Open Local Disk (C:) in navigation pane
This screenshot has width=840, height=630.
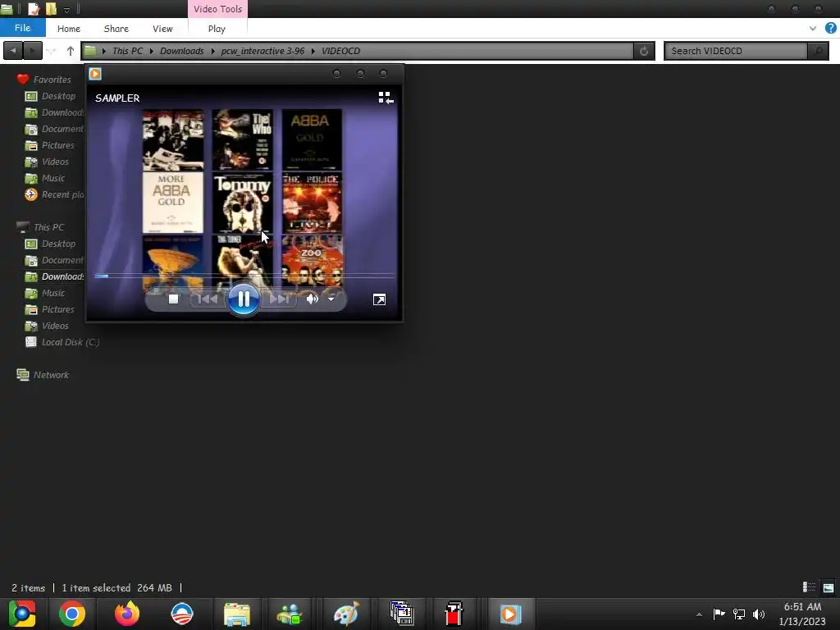71,342
